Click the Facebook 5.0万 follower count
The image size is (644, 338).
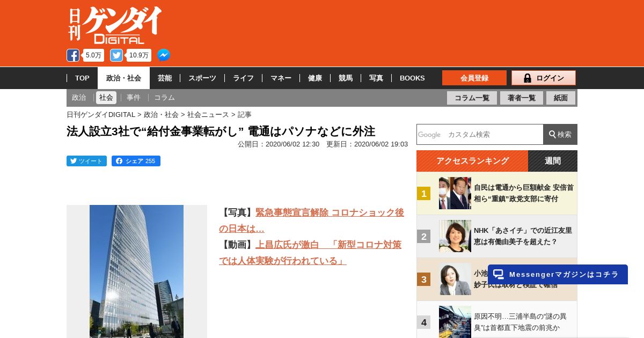click(x=93, y=55)
